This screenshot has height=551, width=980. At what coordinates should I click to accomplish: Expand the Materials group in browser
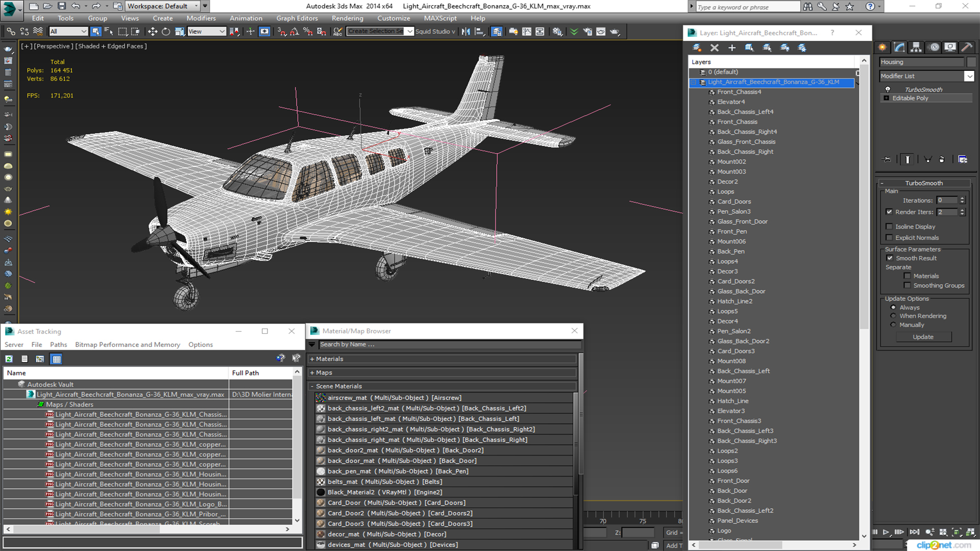coord(312,359)
